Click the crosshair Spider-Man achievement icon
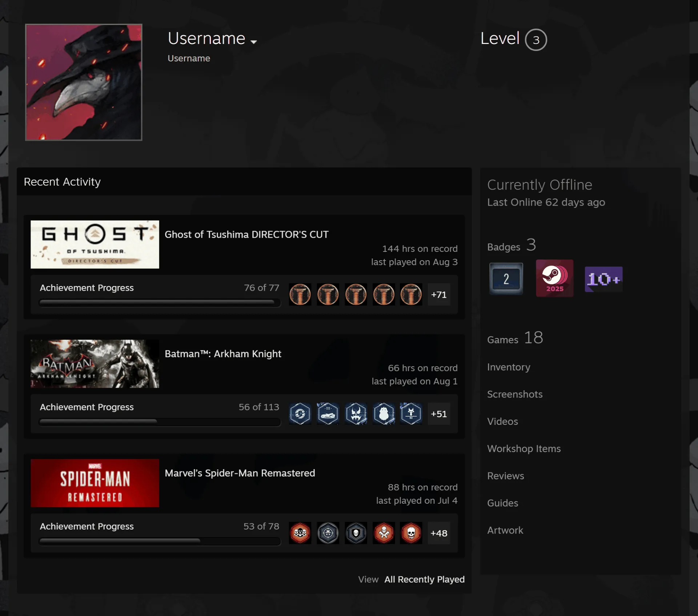 click(x=328, y=533)
